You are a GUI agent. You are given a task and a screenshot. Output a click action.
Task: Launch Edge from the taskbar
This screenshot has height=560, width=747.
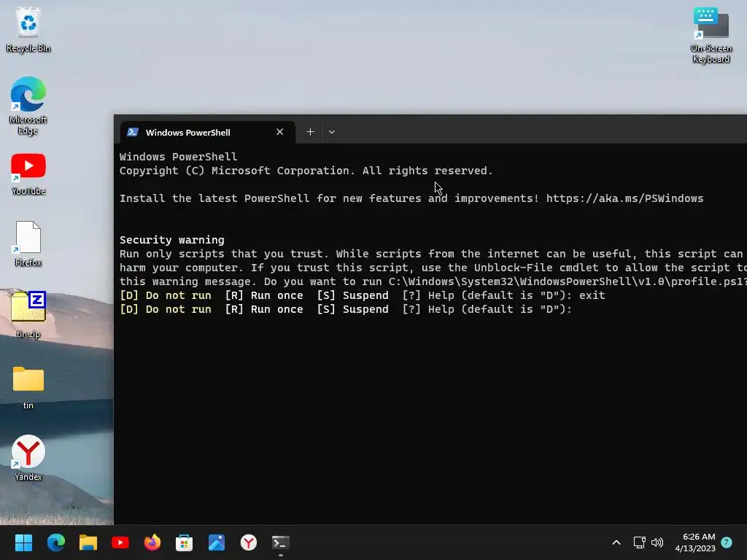coord(55,542)
